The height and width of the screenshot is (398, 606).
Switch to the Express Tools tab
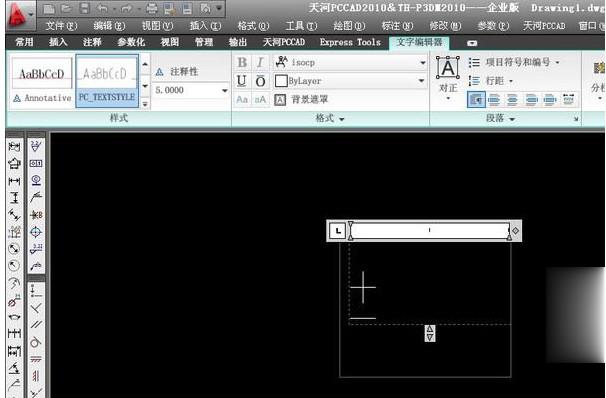click(x=350, y=42)
